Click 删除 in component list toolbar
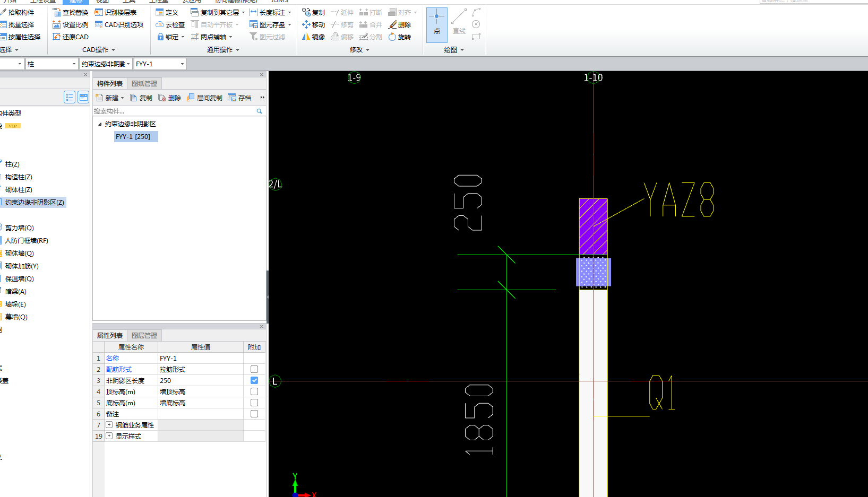The width and height of the screenshot is (868, 497). pyautogui.click(x=170, y=98)
